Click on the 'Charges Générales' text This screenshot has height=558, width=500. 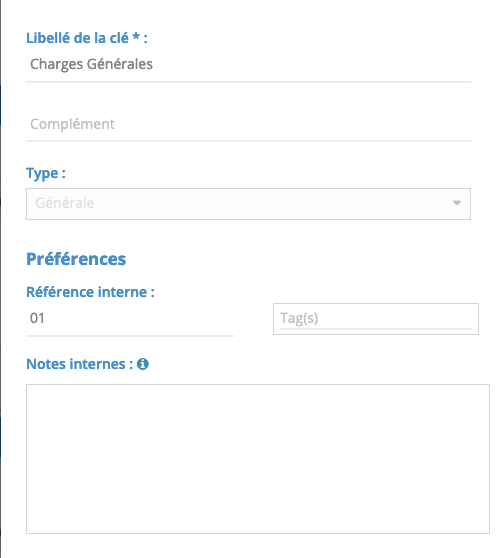click(91, 64)
